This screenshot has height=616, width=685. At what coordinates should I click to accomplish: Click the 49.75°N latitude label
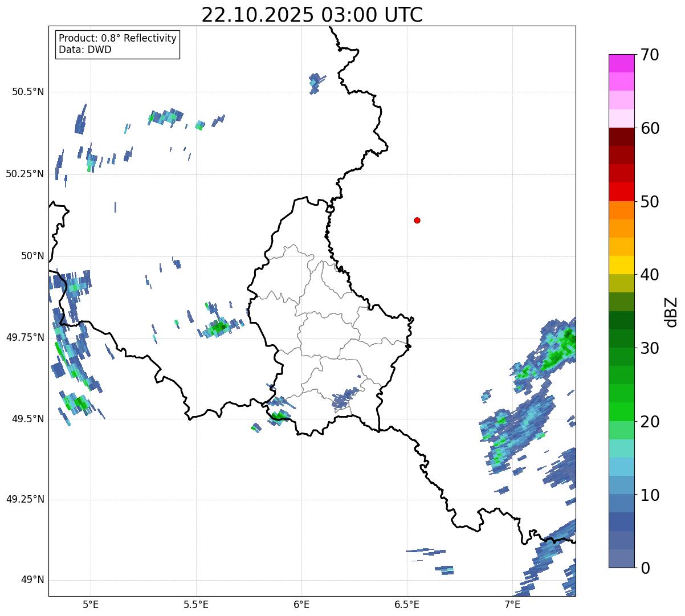[25, 337]
